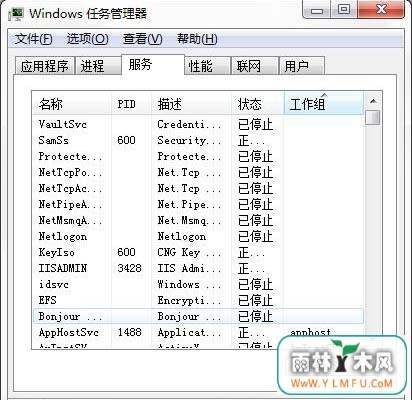Select the idsvc service row
Screen dimensions: 412x400
coord(198,284)
